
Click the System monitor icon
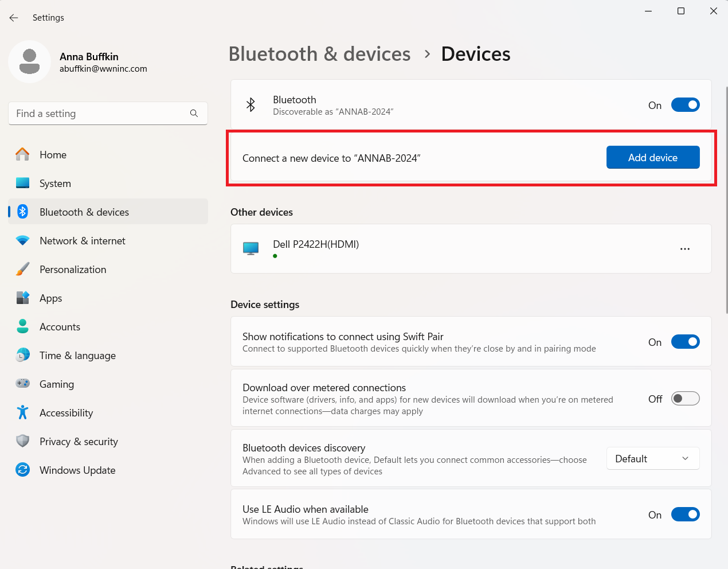pos(22,183)
